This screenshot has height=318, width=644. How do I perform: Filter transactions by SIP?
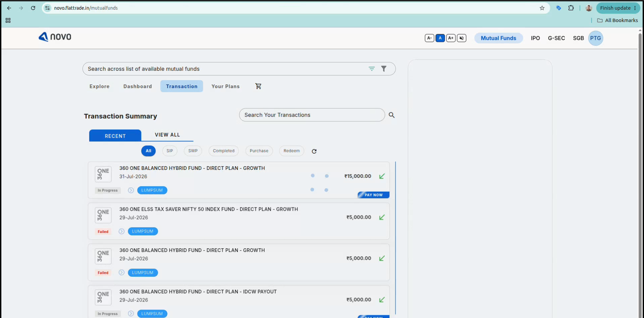coord(170,151)
